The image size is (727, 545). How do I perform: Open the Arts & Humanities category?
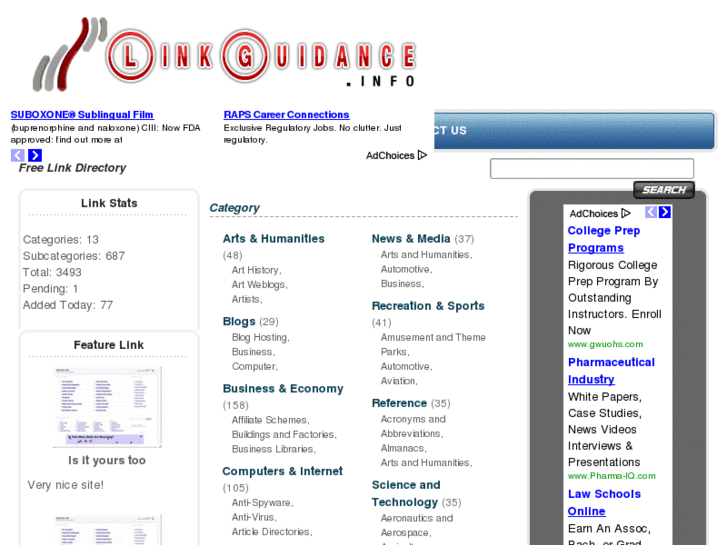tap(274, 238)
